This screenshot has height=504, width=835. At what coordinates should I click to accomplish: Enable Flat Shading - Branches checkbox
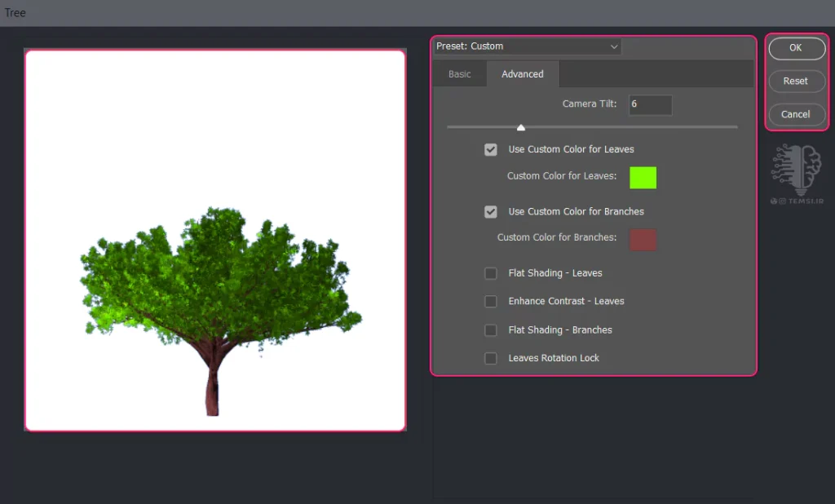pos(490,330)
